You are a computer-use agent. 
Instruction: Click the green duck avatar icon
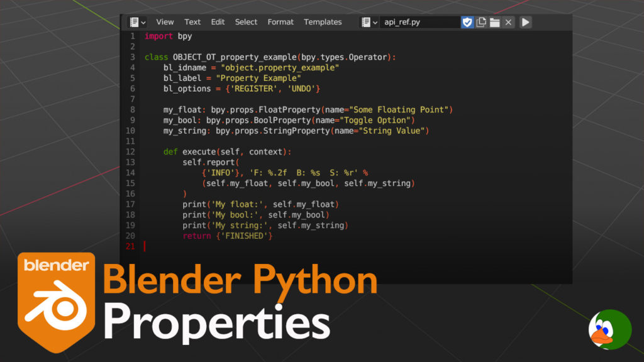[609, 329]
